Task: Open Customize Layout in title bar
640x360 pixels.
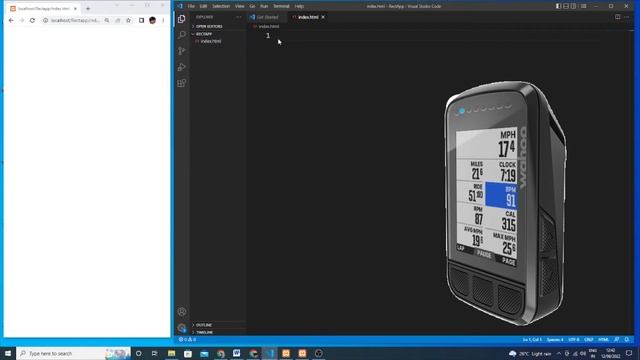Action: (584, 6)
